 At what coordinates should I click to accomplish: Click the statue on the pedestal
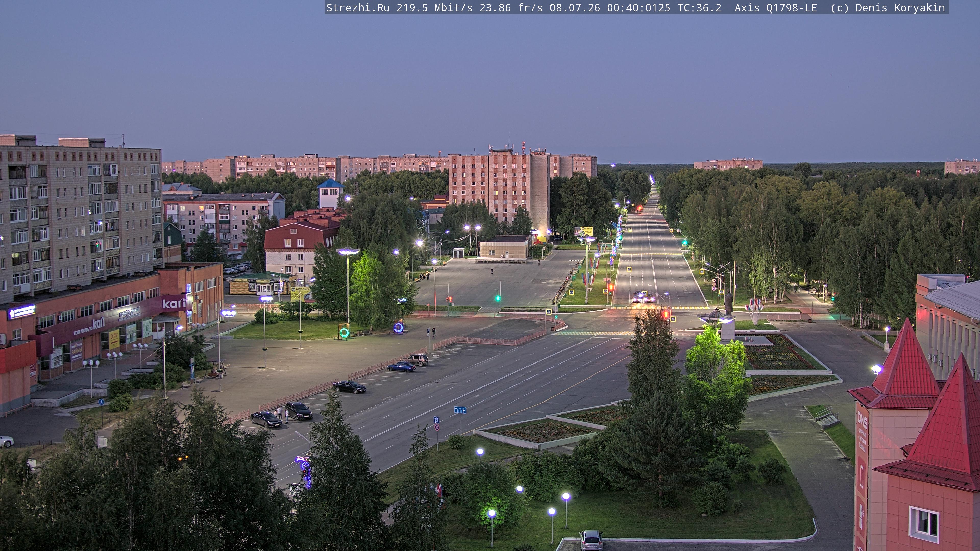(728, 302)
